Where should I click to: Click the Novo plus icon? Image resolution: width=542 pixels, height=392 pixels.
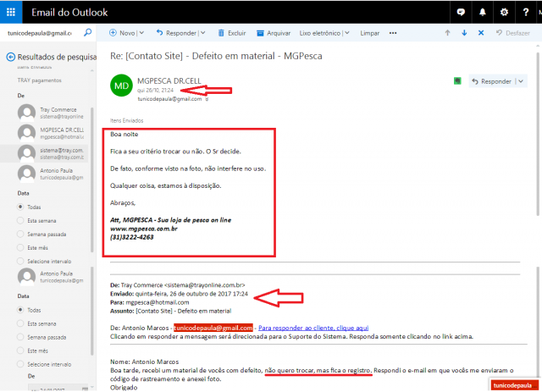tap(113, 33)
